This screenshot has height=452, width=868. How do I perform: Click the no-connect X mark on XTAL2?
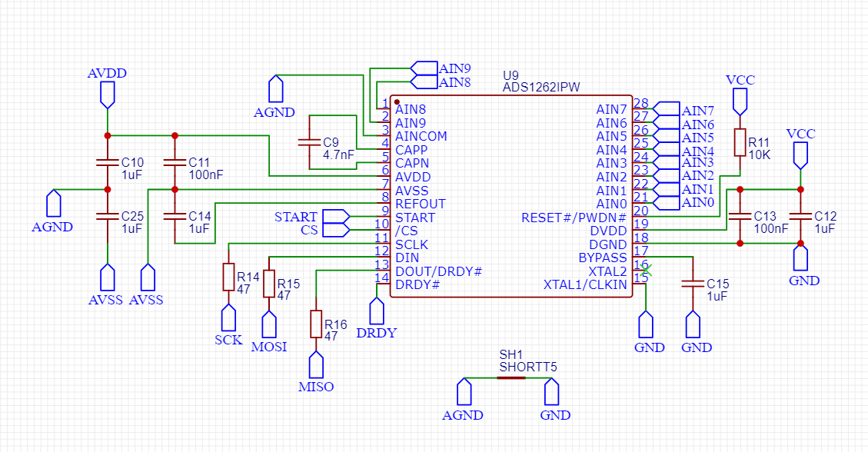point(646,271)
